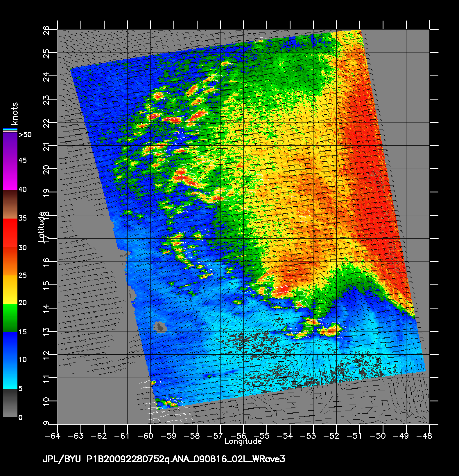Click the latitude tick label '22'
459x476 pixels.
click(x=46, y=123)
